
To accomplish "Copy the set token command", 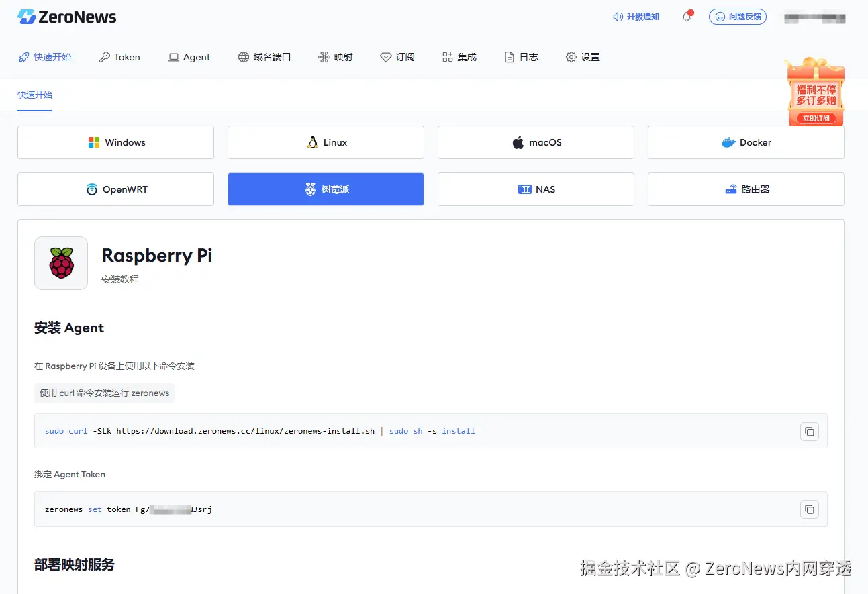I will pos(810,509).
